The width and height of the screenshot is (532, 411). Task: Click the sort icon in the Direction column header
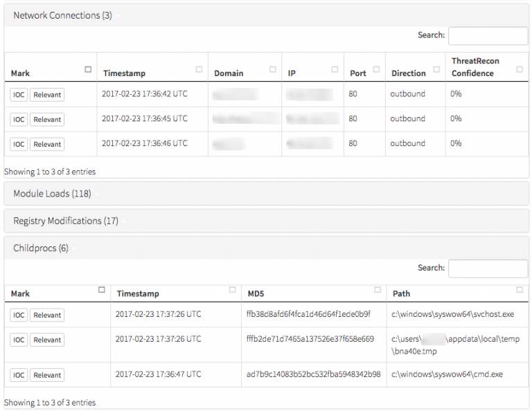[437, 69]
